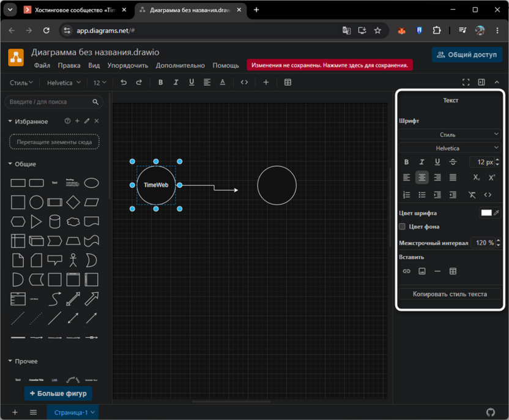Image resolution: width=509 pixels, height=420 pixels.
Task: Insert table from the top toolbar
Action: (x=288, y=83)
